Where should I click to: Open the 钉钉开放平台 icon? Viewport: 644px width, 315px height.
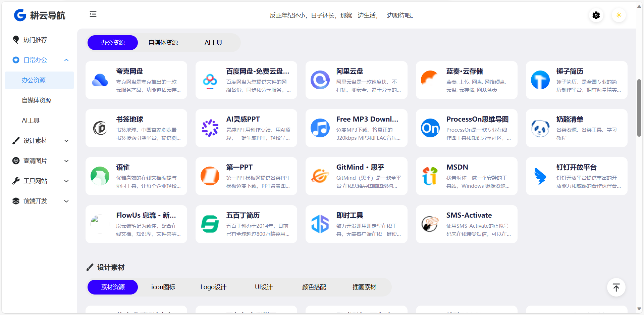(540, 176)
